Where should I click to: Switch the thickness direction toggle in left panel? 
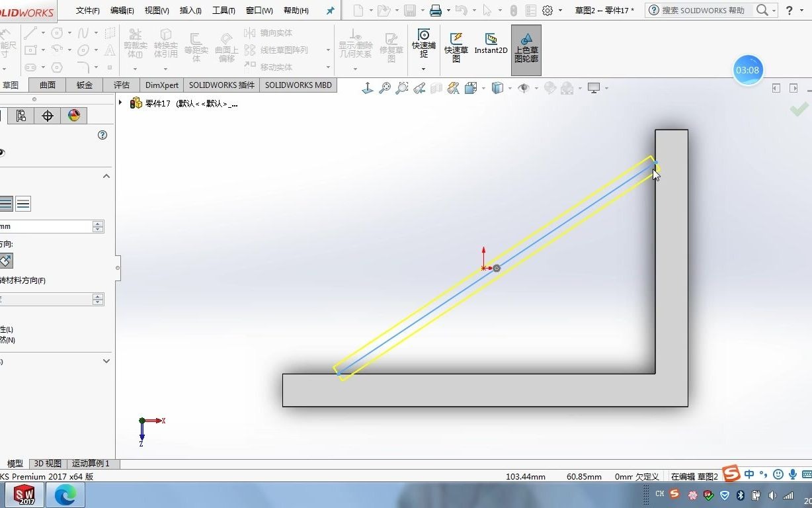(22, 203)
